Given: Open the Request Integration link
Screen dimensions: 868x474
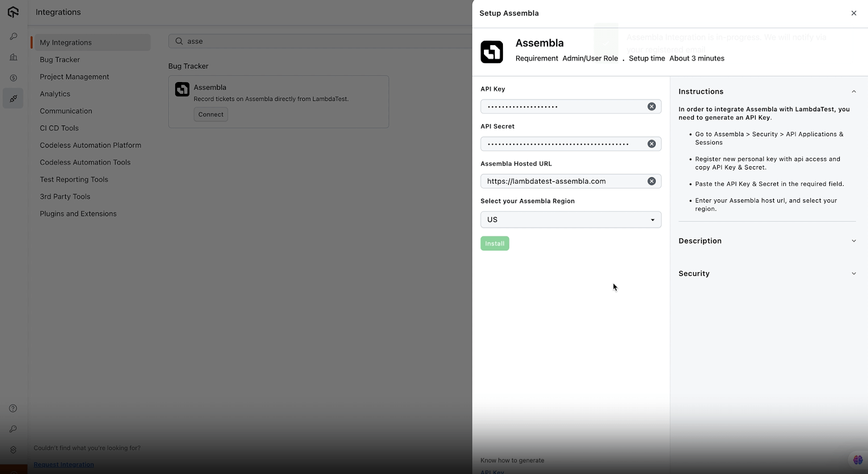Looking at the screenshot, I should pyautogui.click(x=63, y=465).
